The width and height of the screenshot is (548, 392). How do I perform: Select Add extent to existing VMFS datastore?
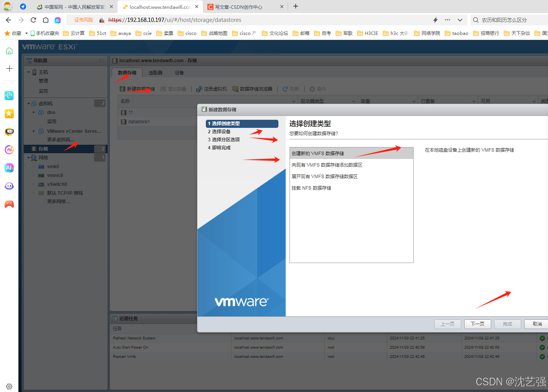pyautogui.click(x=351, y=165)
